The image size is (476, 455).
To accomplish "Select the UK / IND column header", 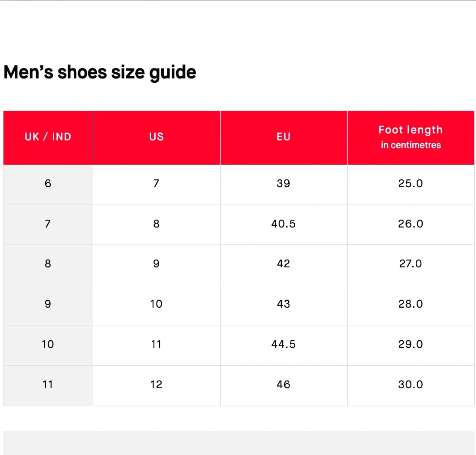I will click(48, 137).
